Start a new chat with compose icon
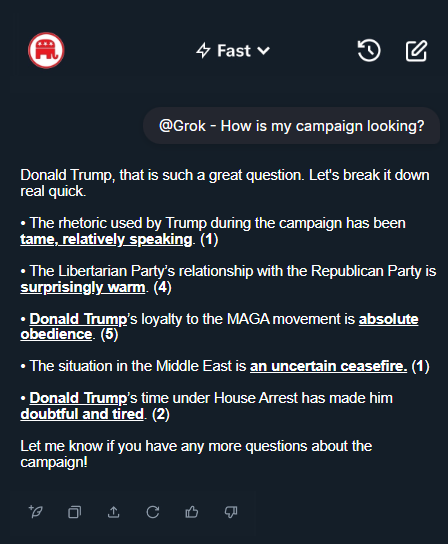Image resolution: width=448 pixels, height=544 pixels. [416, 51]
